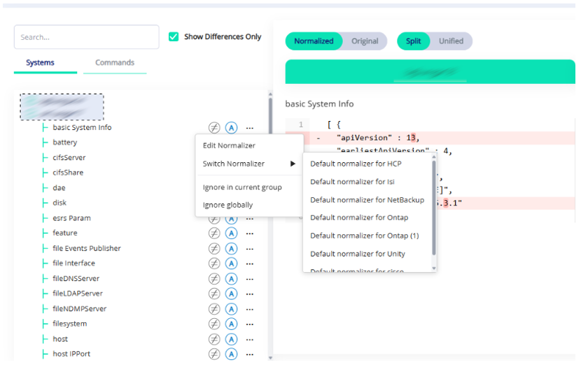Click A icon for file Events Publisher
The height and width of the screenshot is (365, 588).
point(232,248)
